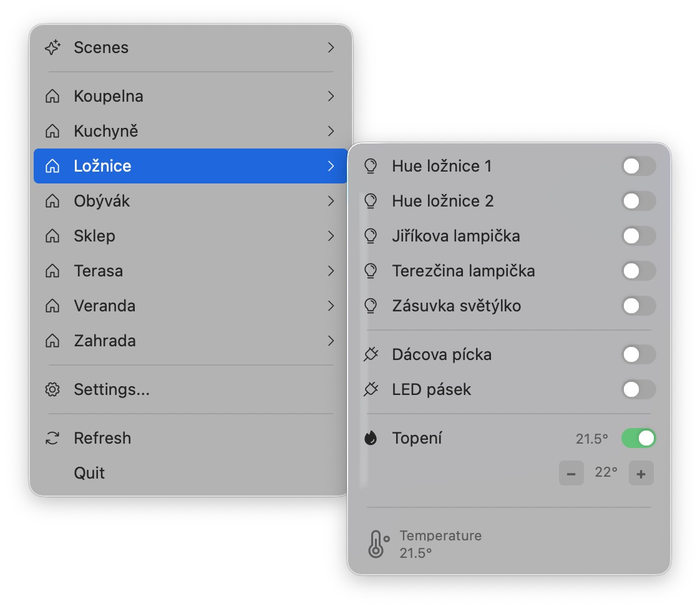Click the circular arrows Refresh icon

52,438
